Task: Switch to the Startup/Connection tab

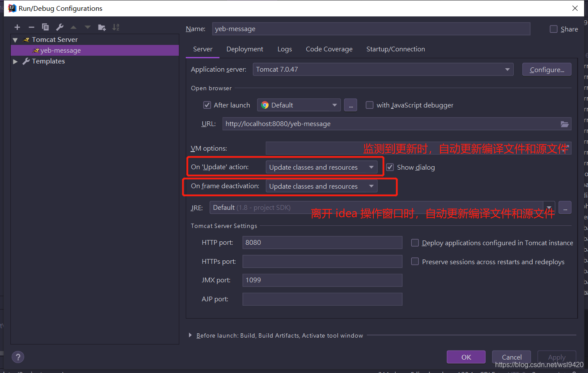Action: point(396,49)
